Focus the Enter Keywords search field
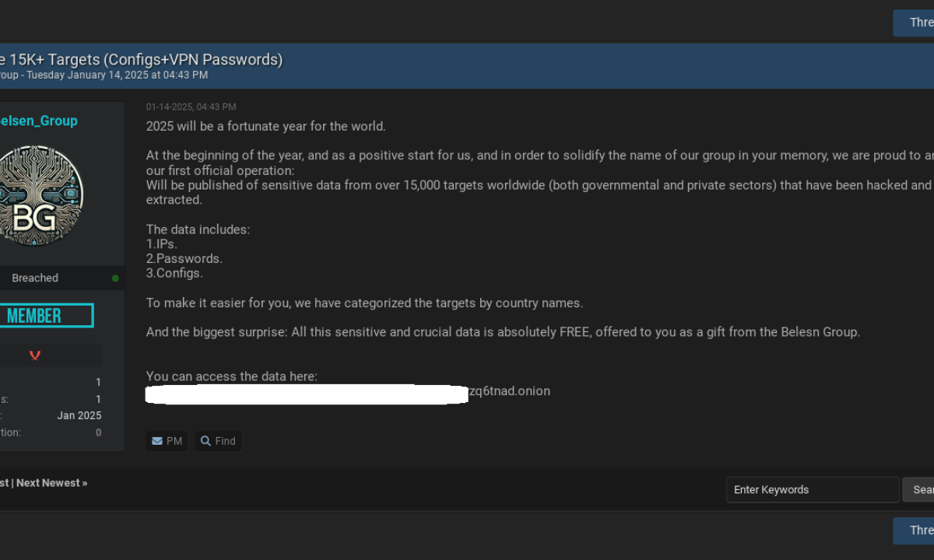Viewport: 934px width, 560px height. pos(812,490)
